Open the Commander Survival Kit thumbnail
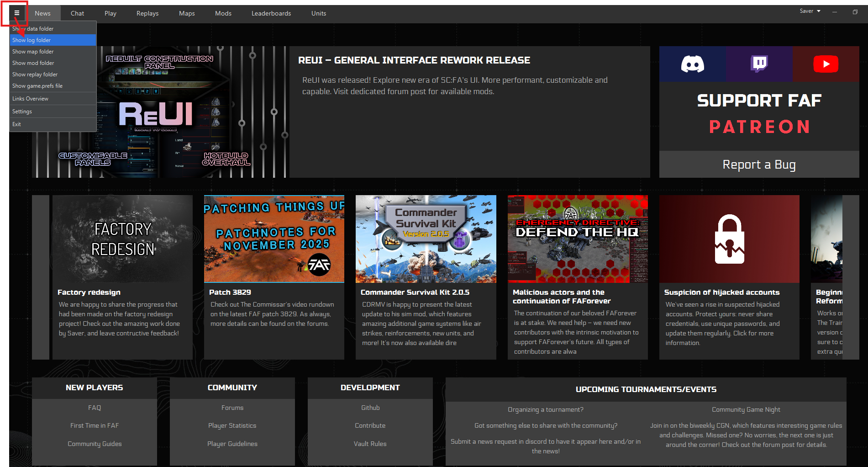This screenshot has height=467, width=868. click(426, 239)
